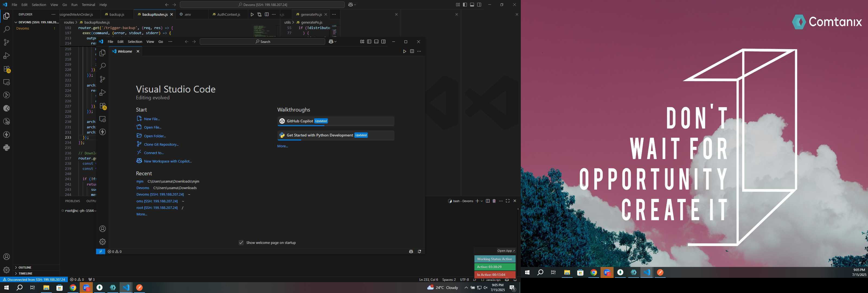Click Open Folder link
The image size is (868, 293).
(x=155, y=136)
